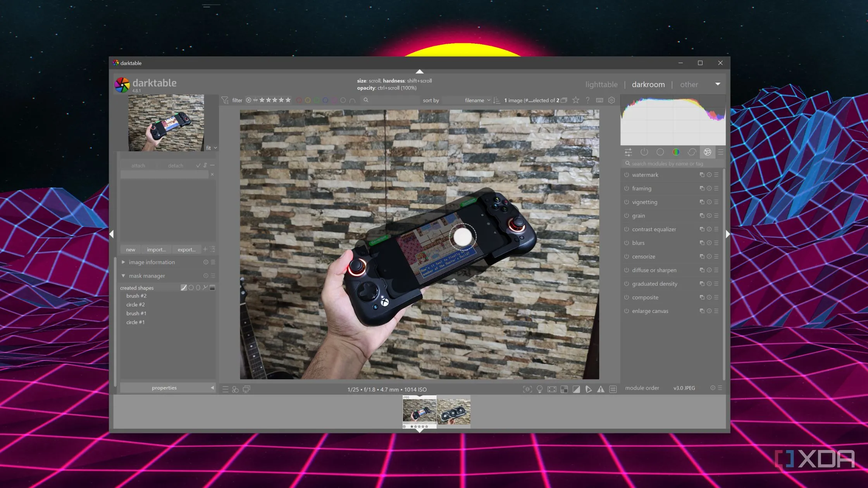The image size is (868, 488).
Task: Open quick access panel modules tab
Action: pos(628,152)
